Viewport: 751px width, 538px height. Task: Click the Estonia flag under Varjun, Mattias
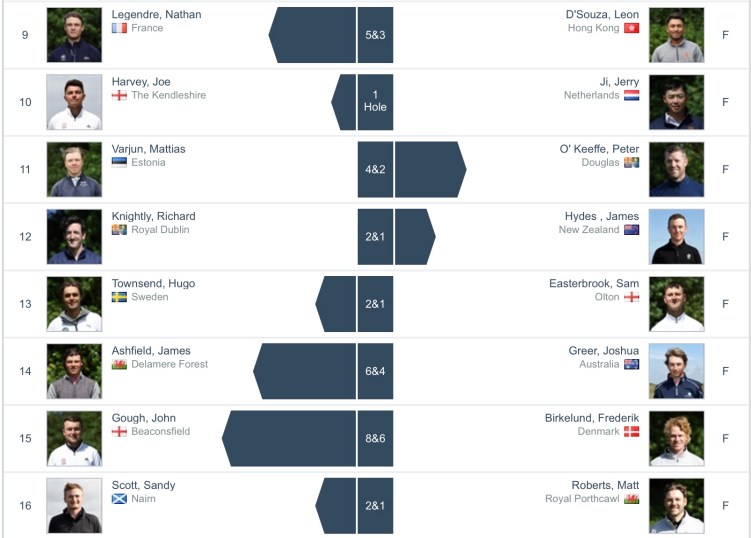click(119, 163)
